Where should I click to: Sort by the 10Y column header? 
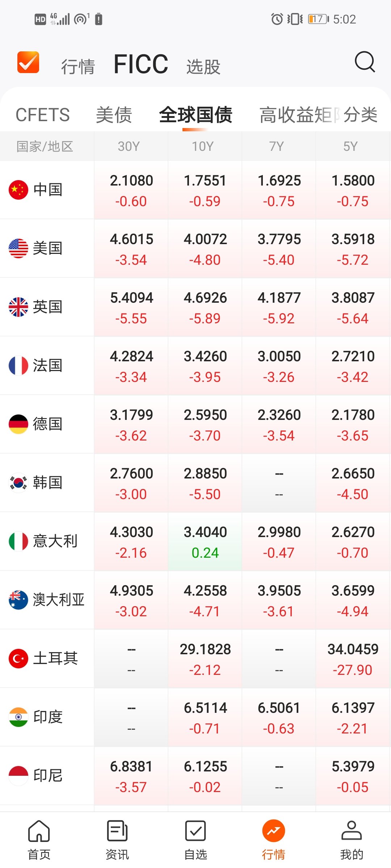point(203,146)
